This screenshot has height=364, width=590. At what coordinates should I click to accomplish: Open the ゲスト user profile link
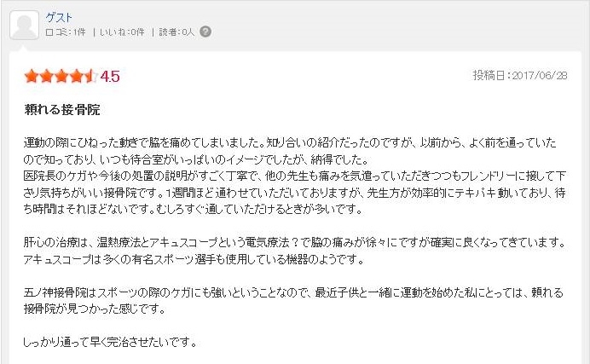coord(58,17)
